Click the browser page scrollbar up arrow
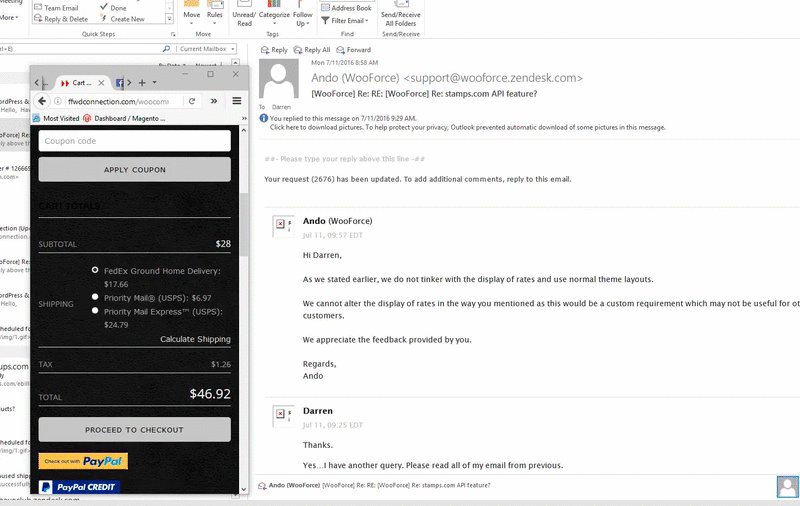Image resolution: width=800 pixels, height=506 pixels. (243, 130)
